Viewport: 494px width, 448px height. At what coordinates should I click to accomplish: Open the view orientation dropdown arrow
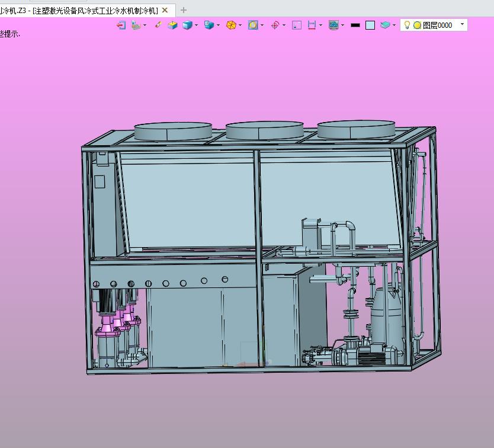point(218,25)
